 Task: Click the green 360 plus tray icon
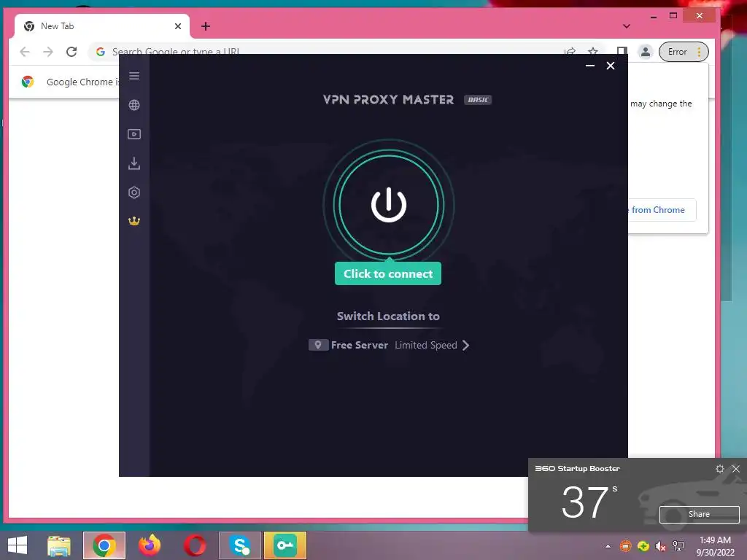(643, 546)
